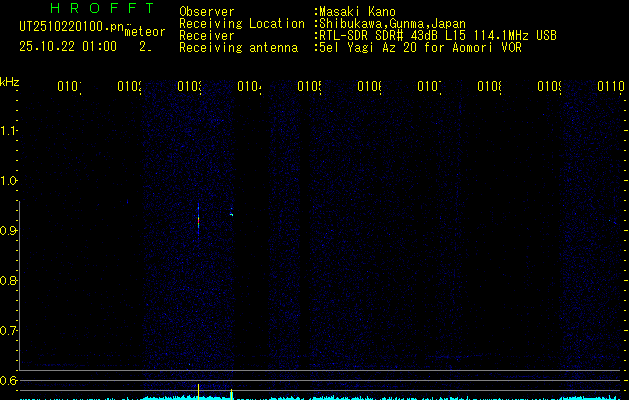Click the Receiving antenna label
Screen dimensions: 629x400
click(238, 48)
